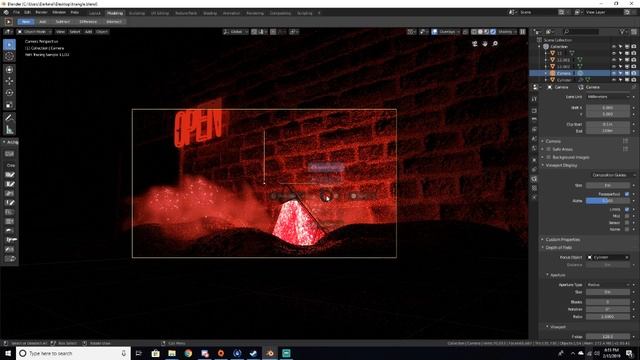Viewport: 640px width, 360px height.
Task: Click the Difference selection mode button
Action: (88, 22)
